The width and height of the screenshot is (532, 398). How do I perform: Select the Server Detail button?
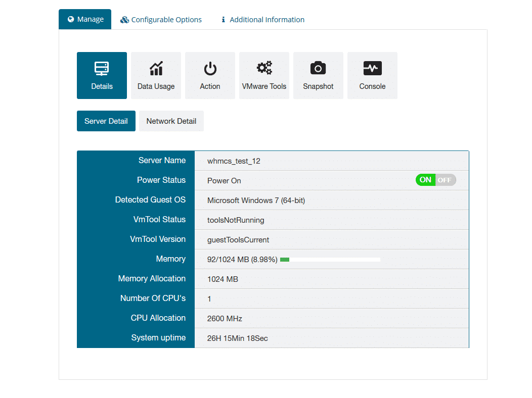pyautogui.click(x=106, y=121)
